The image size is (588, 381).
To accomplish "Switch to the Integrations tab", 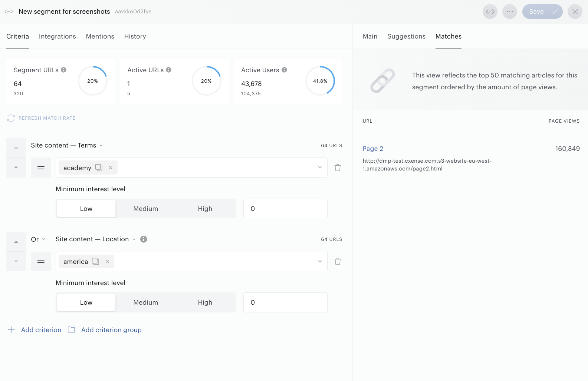I will point(58,36).
